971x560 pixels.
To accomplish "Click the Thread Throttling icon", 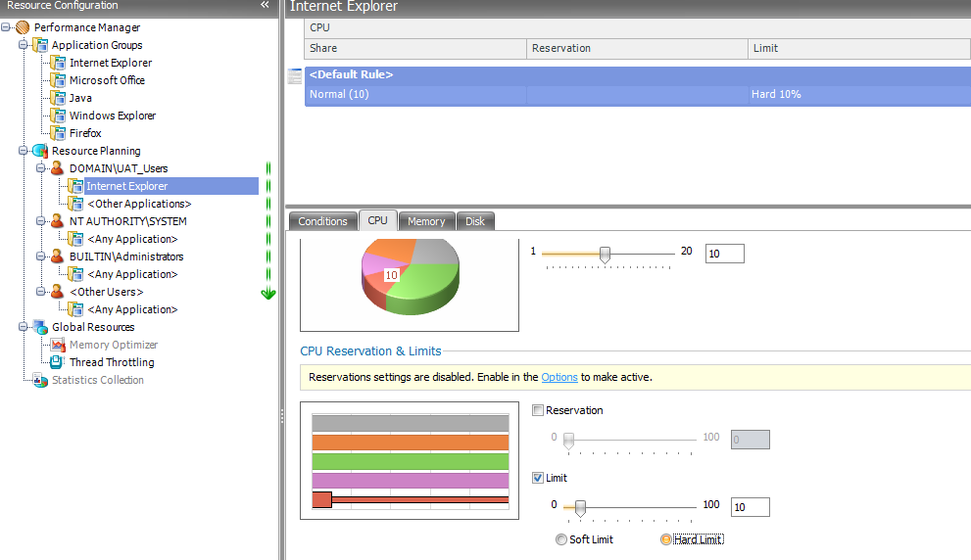I will click(58, 362).
